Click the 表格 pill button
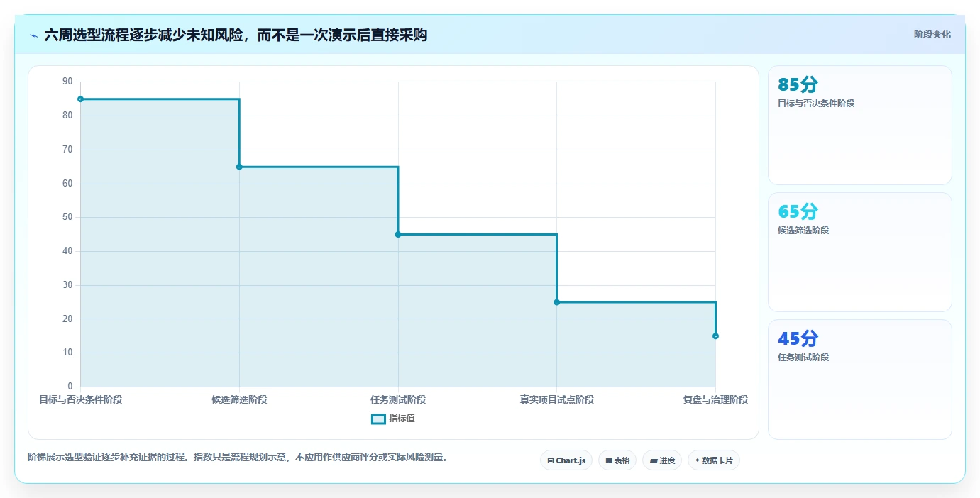The width and height of the screenshot is (980, 498). point(617,460)
